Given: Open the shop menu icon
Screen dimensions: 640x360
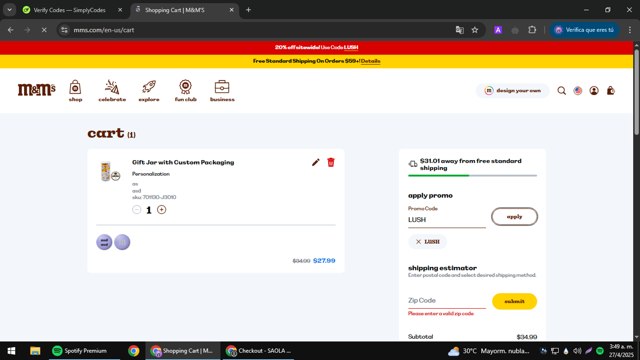Looking at the screenshot, I should tap(75, 91).
